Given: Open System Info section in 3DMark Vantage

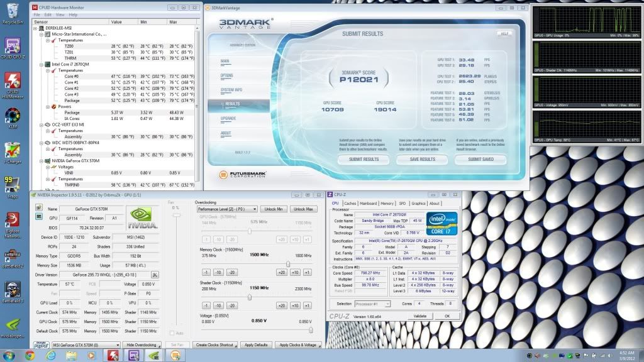Looking at the screenshot, I should point(231,90).
